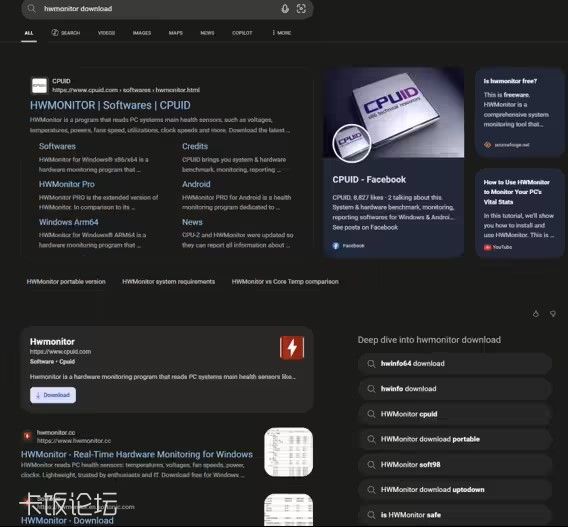This screenshot has height=527, width=568.
Task: Click URL www.cpuid.com › softwares › hwmonitor.html
Action: tap(126, 90)
